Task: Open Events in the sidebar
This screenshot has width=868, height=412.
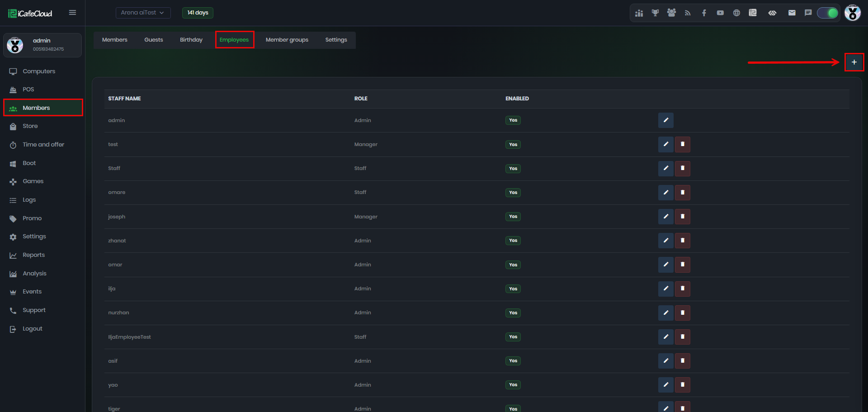Action: point(42,292)
